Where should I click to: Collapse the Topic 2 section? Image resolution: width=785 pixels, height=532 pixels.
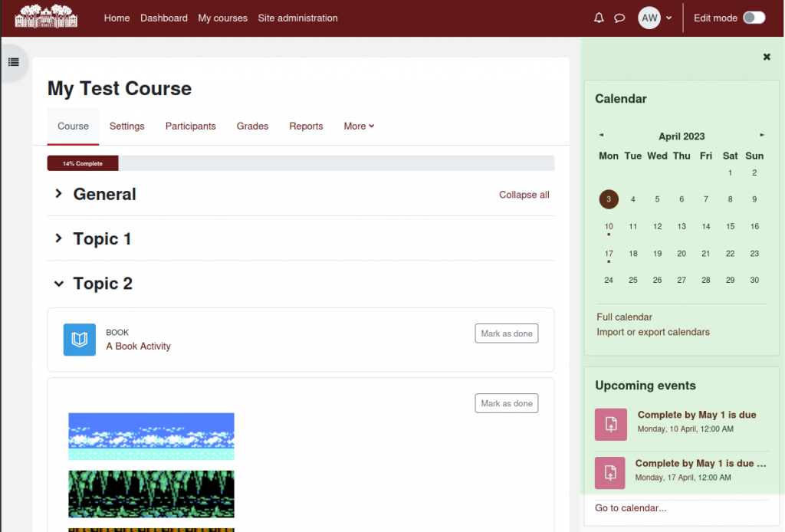(x=58, y=284)
